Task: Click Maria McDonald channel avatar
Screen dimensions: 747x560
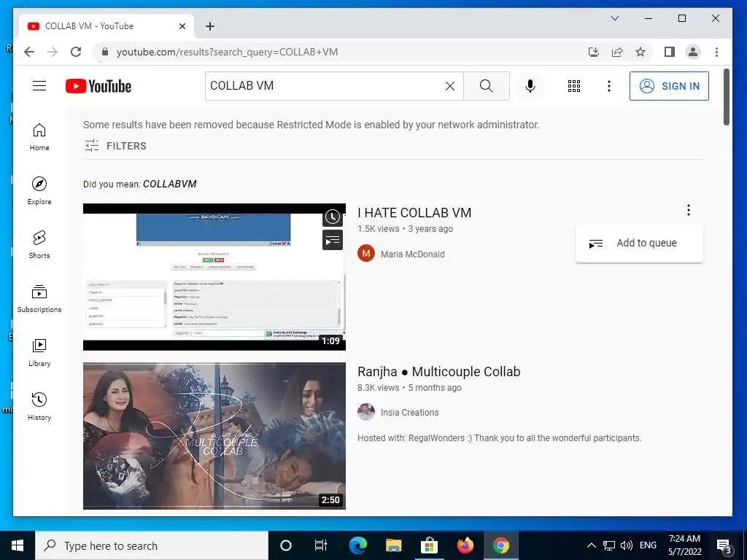Action: [x=366, y=253]
